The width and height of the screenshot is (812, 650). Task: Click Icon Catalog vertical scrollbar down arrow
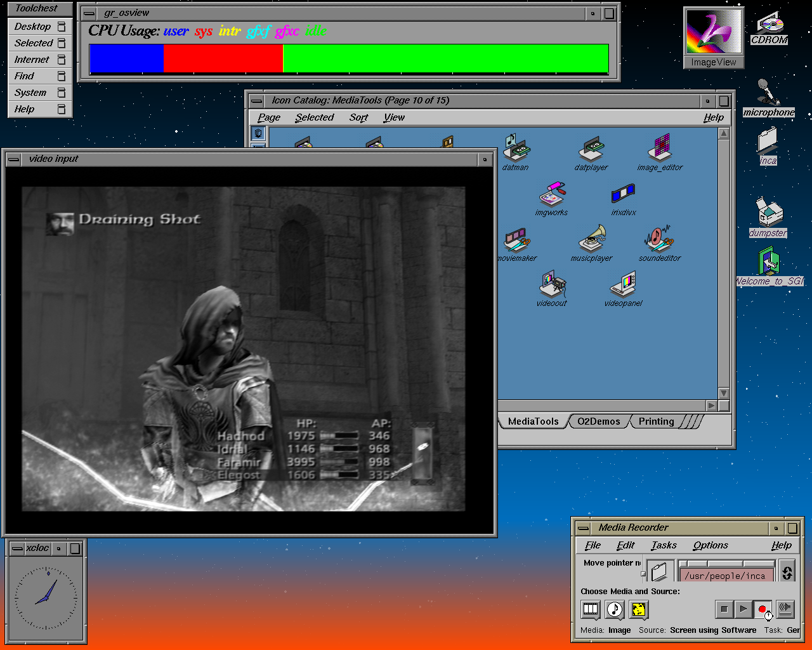point(724,394)
